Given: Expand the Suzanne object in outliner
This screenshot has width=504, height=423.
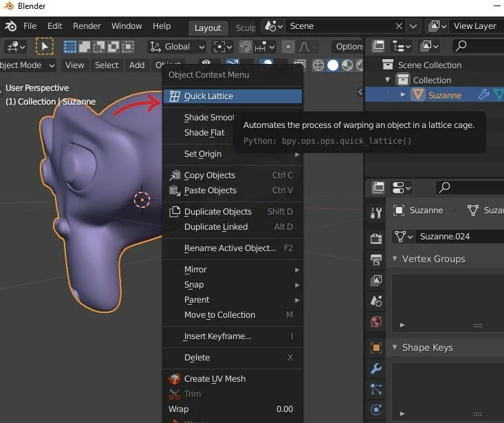Looking at the screenshot, I should click(404, 95).
